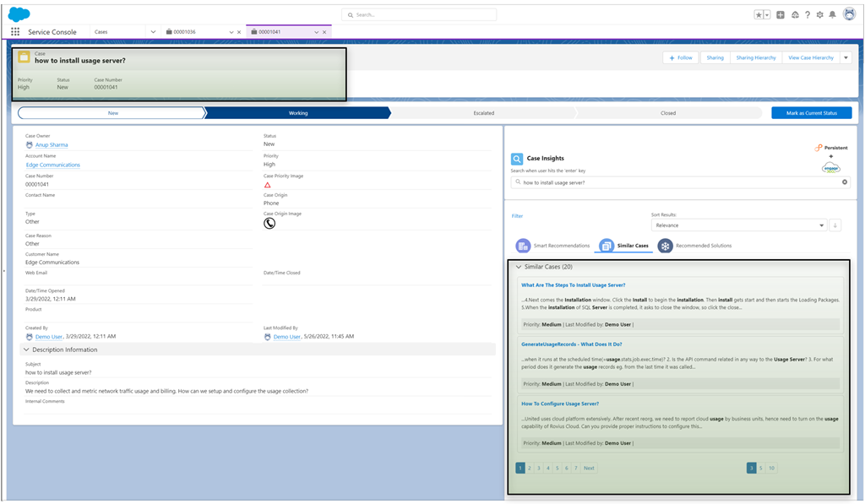Collapse the Description Information section
Viewport: 865px width, 504px height.
(x=26, y=350)
